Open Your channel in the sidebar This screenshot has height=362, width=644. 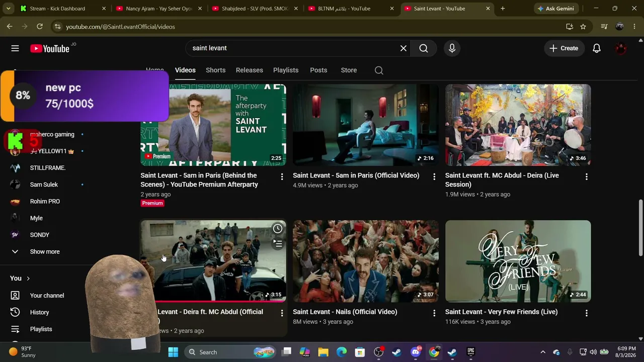point(47,296)
